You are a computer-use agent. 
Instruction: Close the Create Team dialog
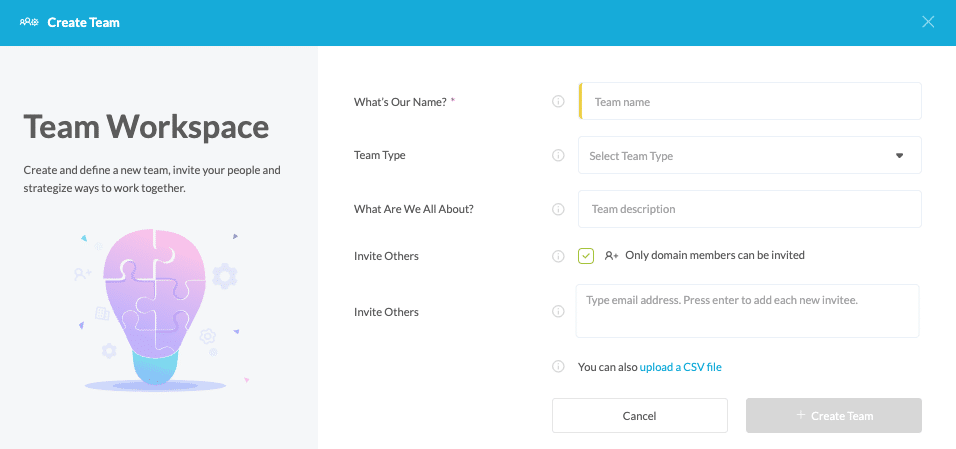click(x=928, y=22)
